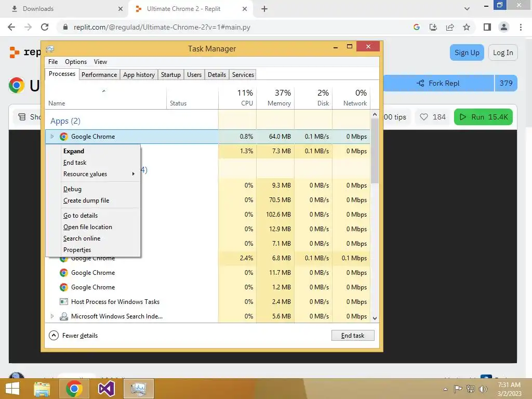Go forward in Chrome browser
The image size is (532, 399).
pos(28,27)
